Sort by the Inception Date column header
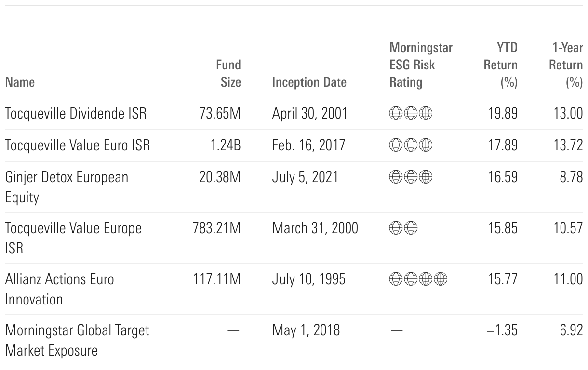The image size is (588, 370). (309, 82)
